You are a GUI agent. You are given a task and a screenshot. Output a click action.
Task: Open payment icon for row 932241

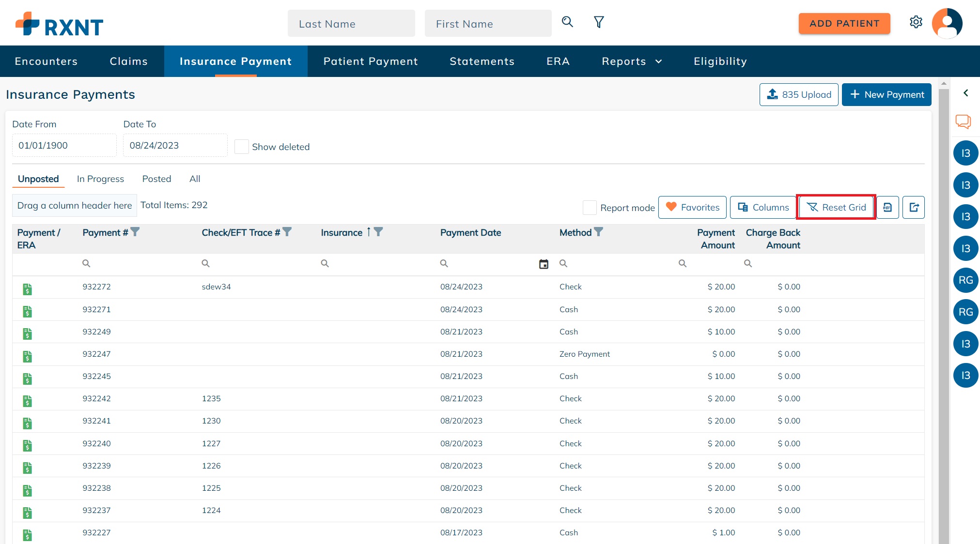click(x=28, y=423)
